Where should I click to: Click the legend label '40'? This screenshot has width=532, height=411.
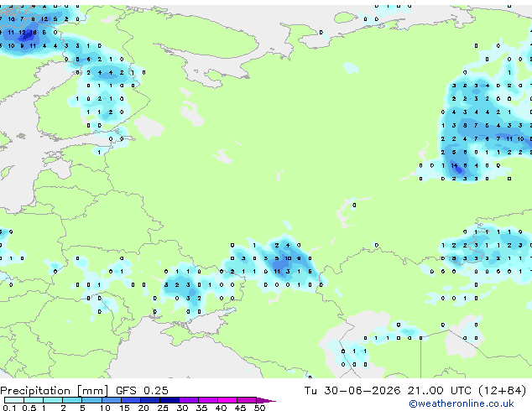[x=221, y=408]
